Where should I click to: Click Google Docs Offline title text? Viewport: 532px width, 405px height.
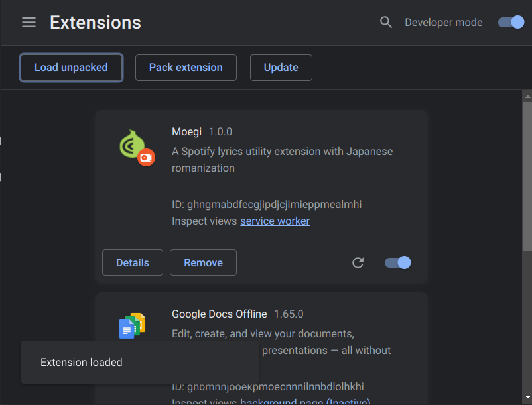point(219,314)
